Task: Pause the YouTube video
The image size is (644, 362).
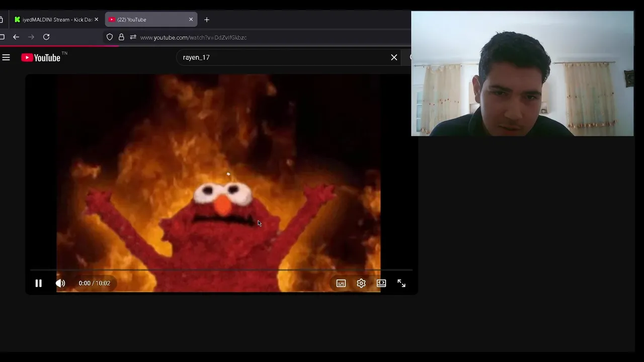Action: point(38,283)
